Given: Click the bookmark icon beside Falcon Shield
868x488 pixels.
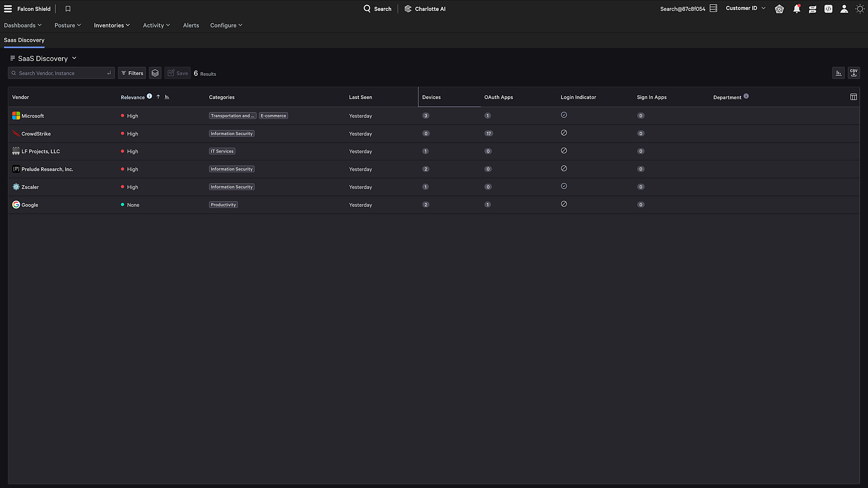Looking at the screenshot, I should click(68, 8).
